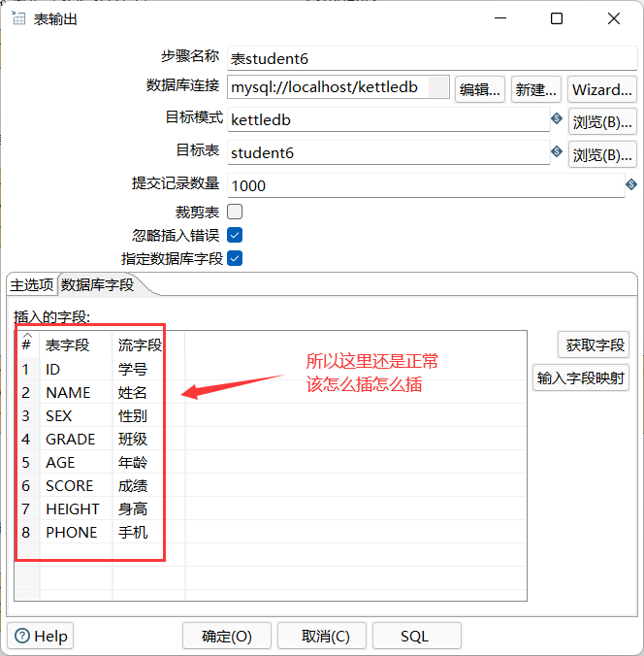Select the PHONE table field cell
Screen dimensions: 644x656
click(x=76, y=532)
